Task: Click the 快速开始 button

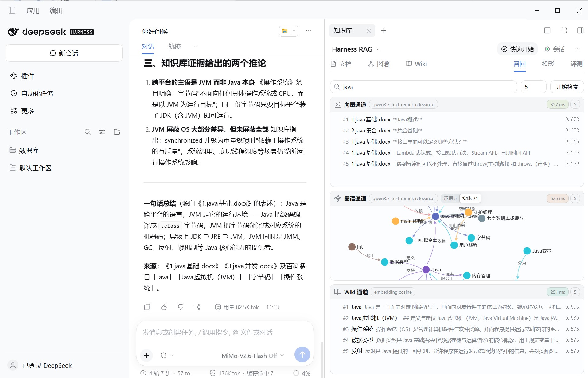Action: click(518, 49)
